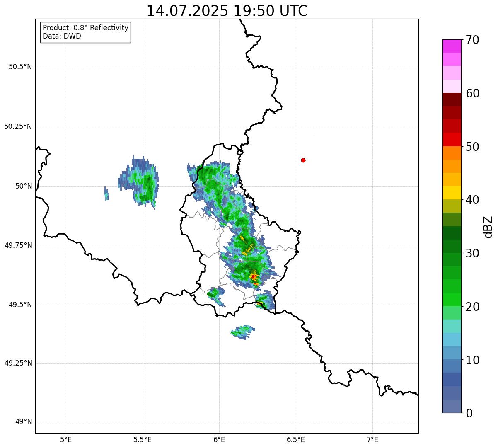This screenshot has height=448, width=498.
Task: Click the isolated radar echo near 5.5°E
Action: pyautogui.click(x=139, y=182)
